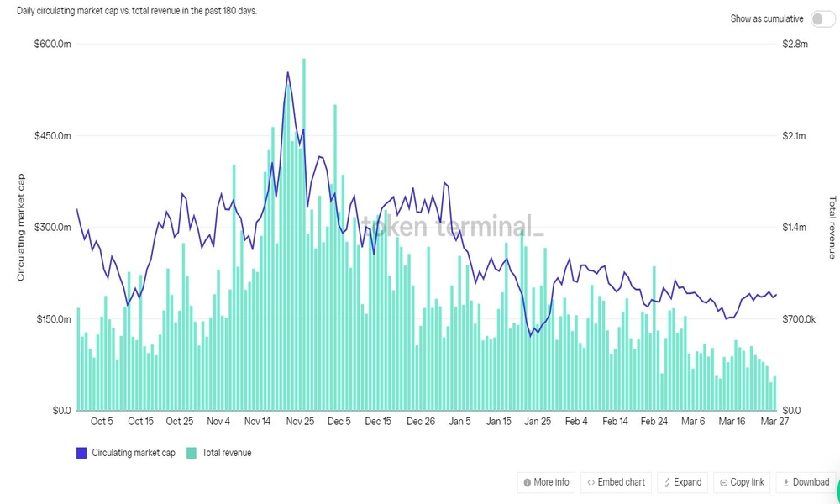
Task: Click the Jan 15 x-axis label
Action: pyautogui.click(x=499, y=422)
